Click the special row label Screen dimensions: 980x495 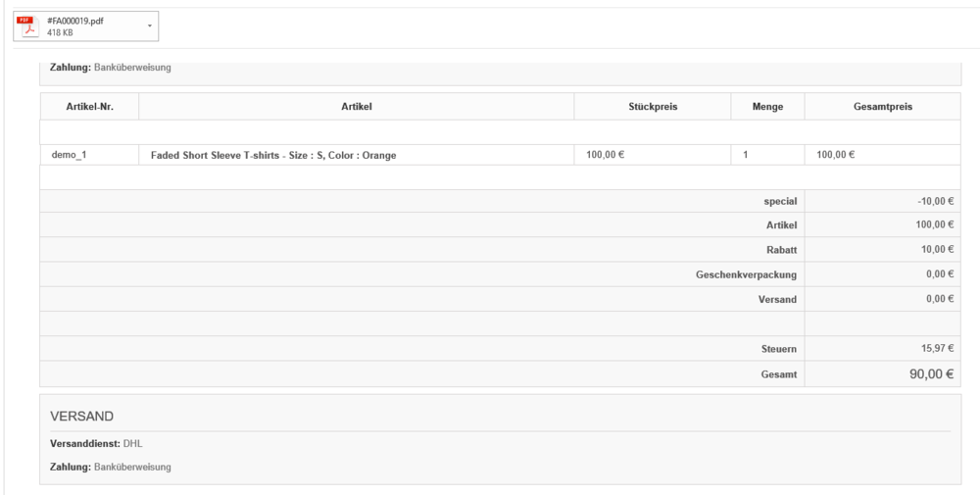[780, 202]
